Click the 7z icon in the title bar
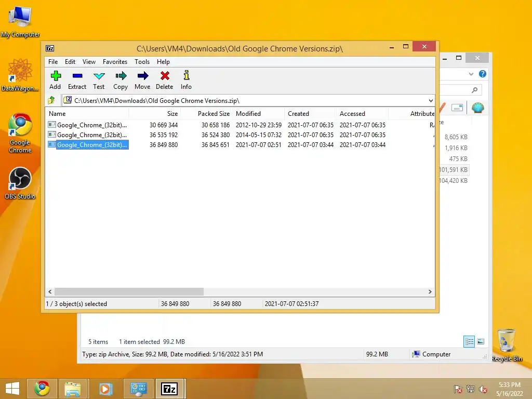Viewport: 532px width, 399px height. [50, 48]
